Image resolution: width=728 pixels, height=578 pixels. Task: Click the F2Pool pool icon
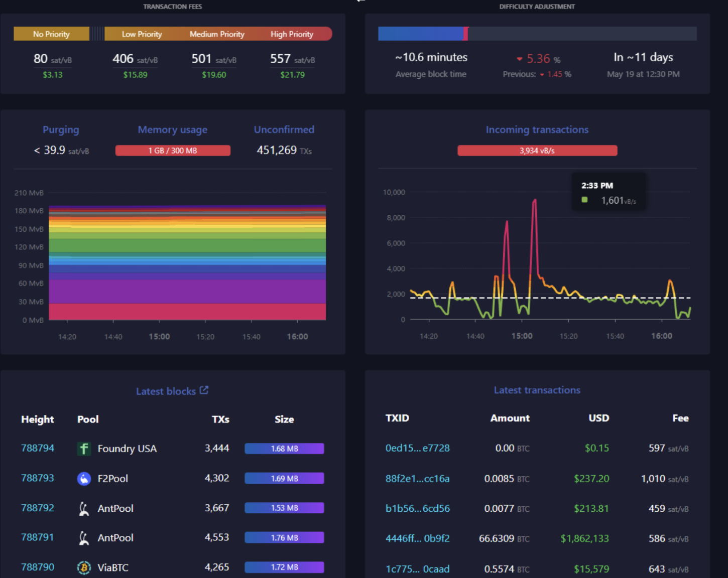pyautogui.click(x=84, y=479)
